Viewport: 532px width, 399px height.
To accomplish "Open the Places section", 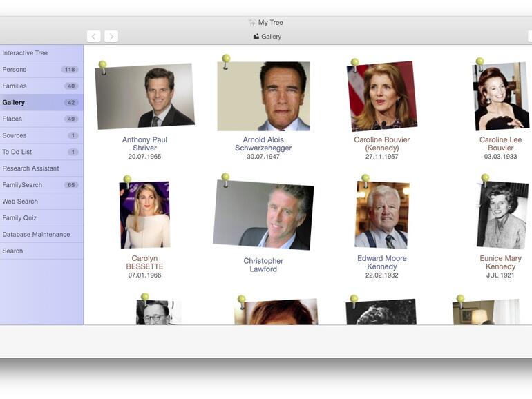I will pyautogui.click(x=41, y=119).
